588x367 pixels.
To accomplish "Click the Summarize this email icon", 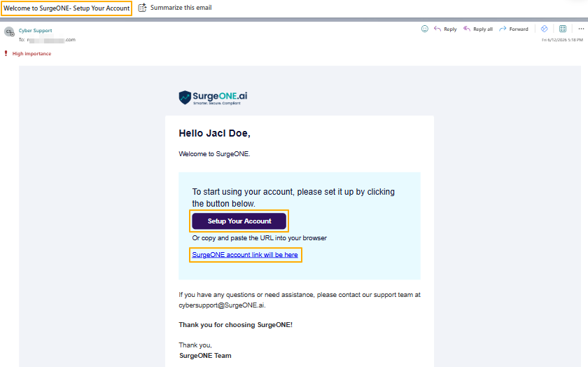I will coord(143,8).
